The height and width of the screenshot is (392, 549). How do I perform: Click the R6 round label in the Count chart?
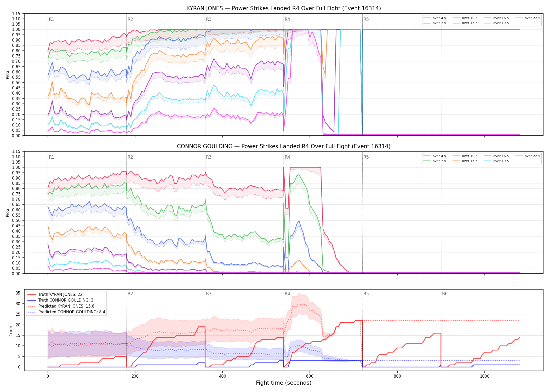pyautogui.click(x=445, y=294)
